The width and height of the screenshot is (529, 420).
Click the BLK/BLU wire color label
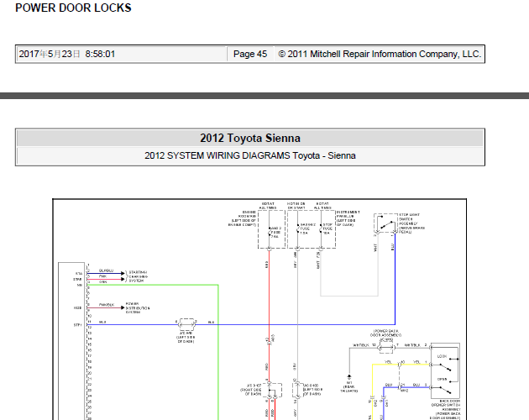(x=107, y=270)
